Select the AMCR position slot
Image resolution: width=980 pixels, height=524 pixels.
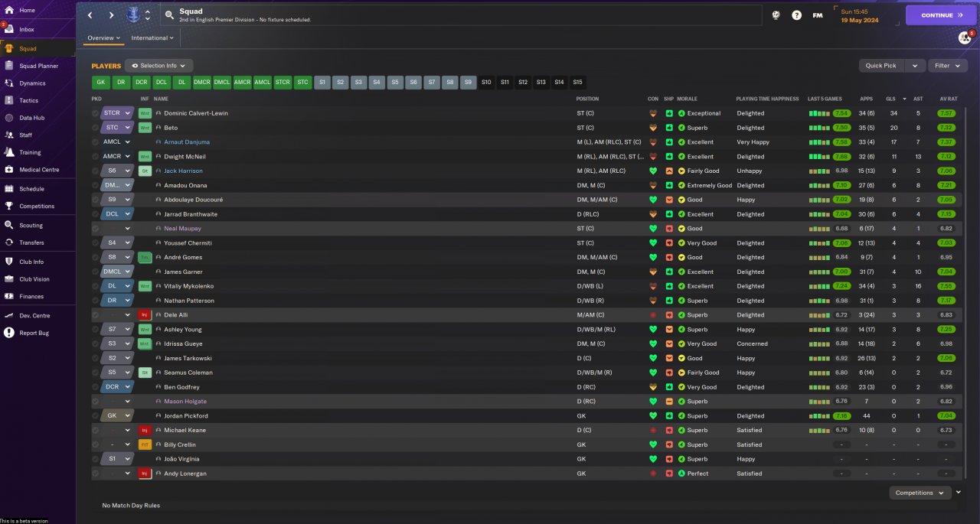click(242, 82)
